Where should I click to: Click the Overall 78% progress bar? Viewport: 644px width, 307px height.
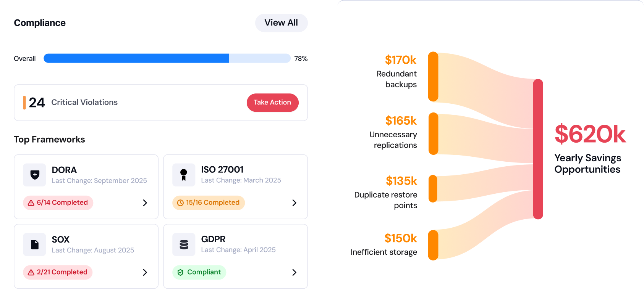(x=167, y=58)
